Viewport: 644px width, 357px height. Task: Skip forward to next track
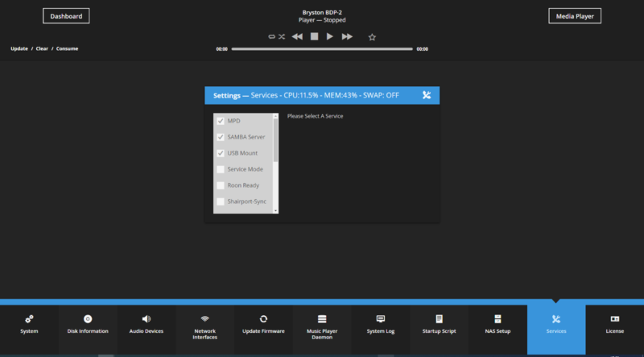click(347, 37)
